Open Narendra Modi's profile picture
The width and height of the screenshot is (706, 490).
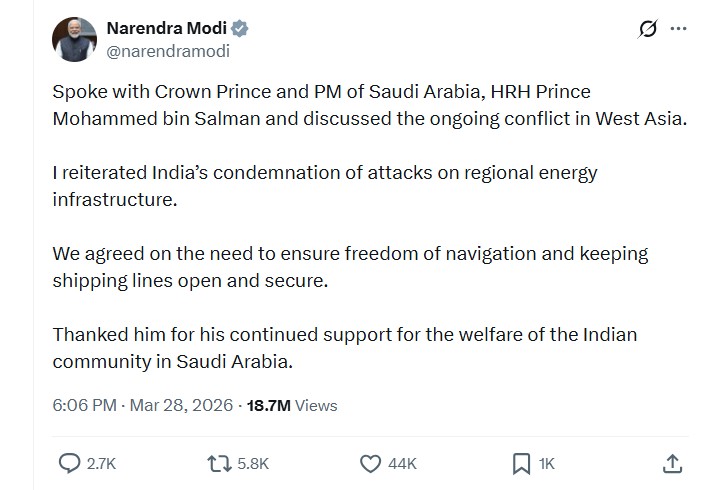(75, 39)
